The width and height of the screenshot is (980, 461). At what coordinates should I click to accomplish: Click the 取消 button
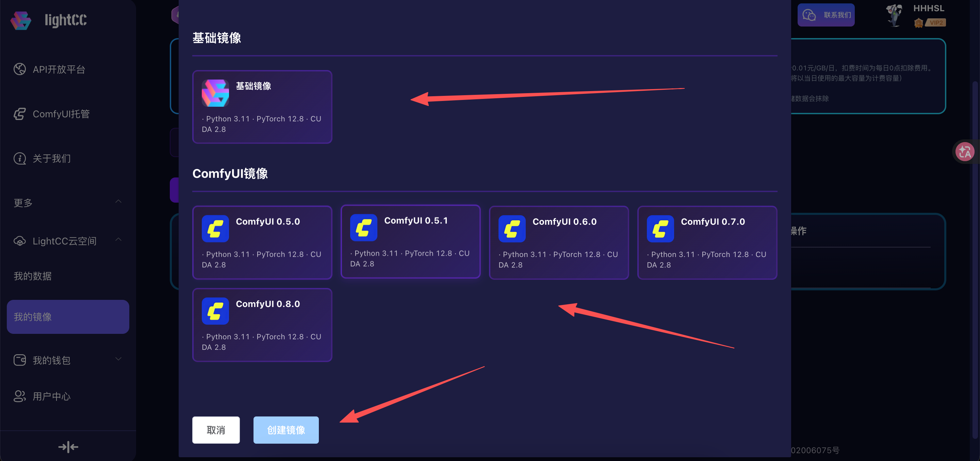coord(216,430)
